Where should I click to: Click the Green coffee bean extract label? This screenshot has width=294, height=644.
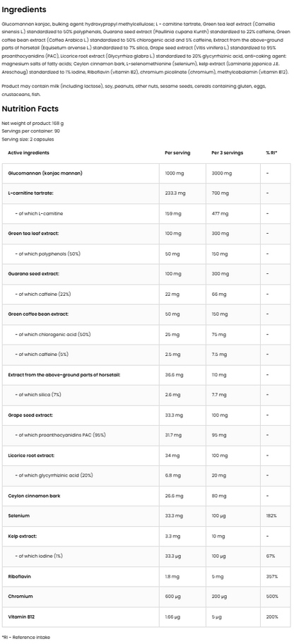point(38,314)
